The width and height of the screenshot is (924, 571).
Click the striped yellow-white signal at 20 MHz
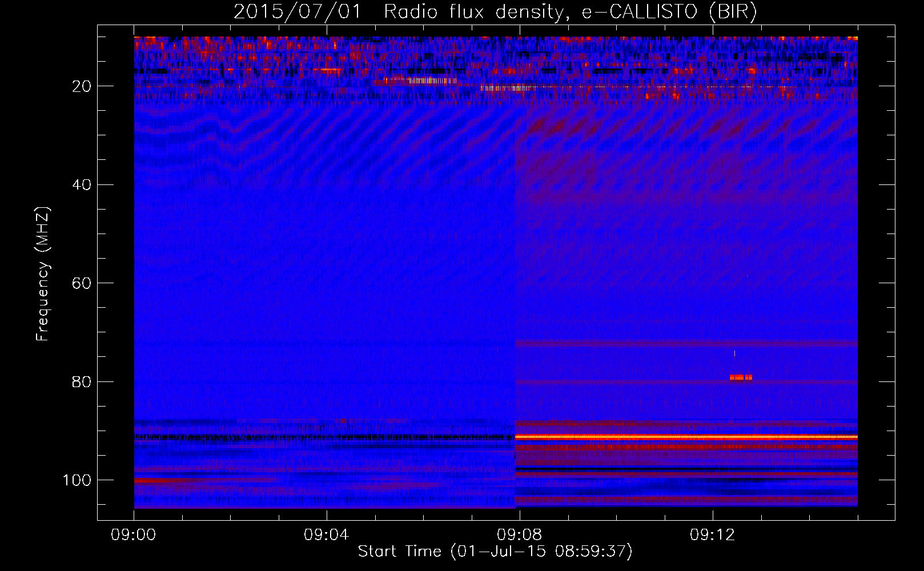click(506, 88)
